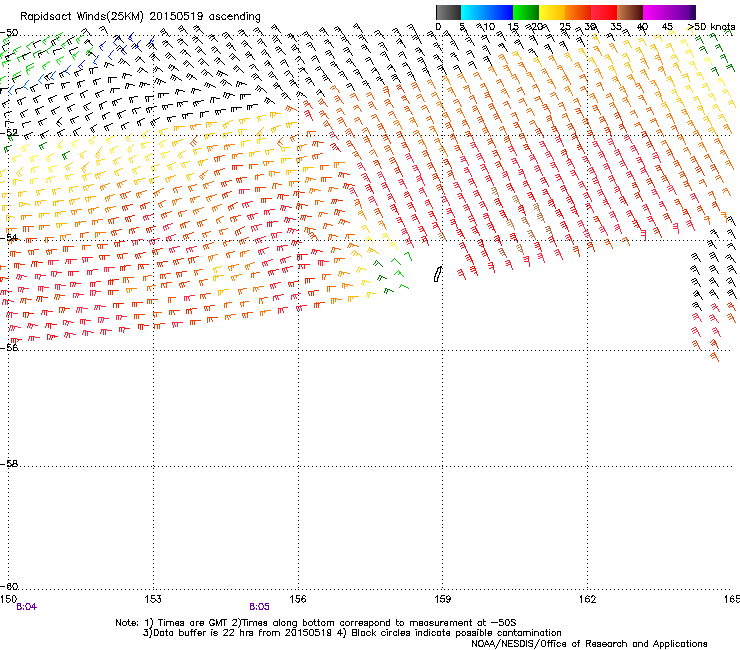Click the 'NOAA/NESDIS/Office of Research and Applications' credit
740x650 pixels.
coord(589,644)
